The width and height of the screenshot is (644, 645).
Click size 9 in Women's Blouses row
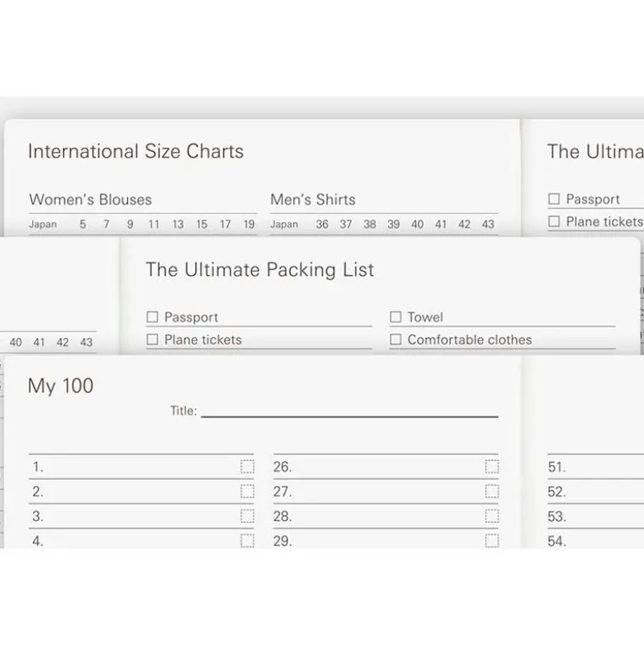(130, 224)
